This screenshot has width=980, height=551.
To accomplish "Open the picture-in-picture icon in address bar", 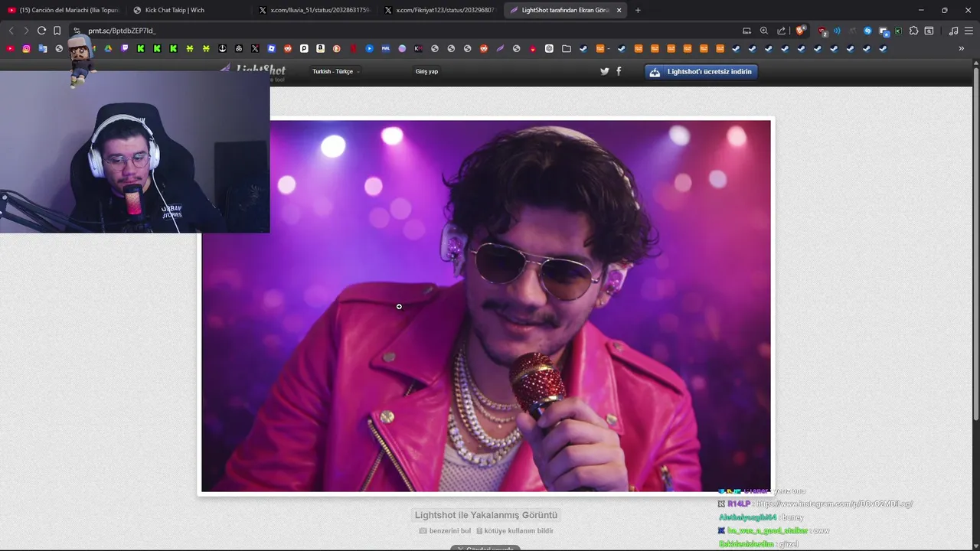I will 746,31.
